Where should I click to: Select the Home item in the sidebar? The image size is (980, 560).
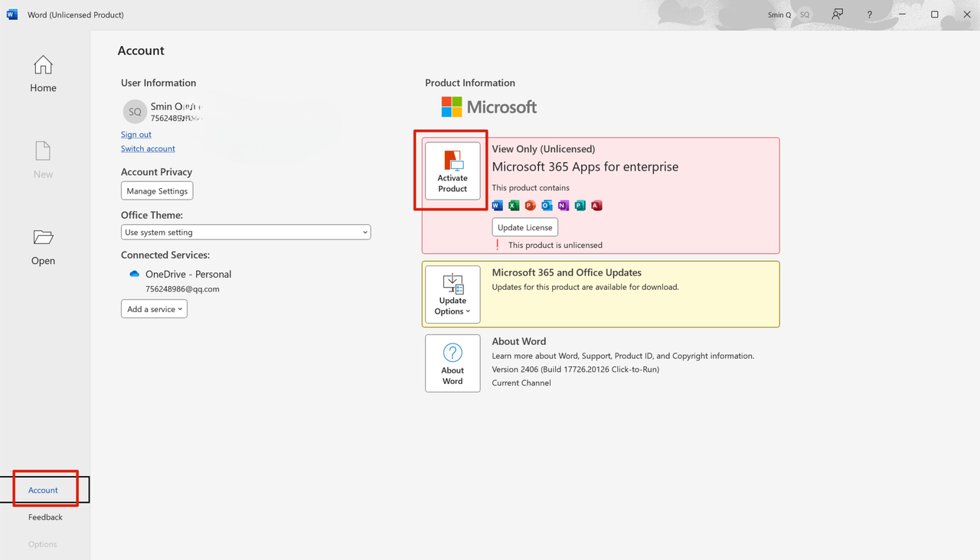coord(43,73)
